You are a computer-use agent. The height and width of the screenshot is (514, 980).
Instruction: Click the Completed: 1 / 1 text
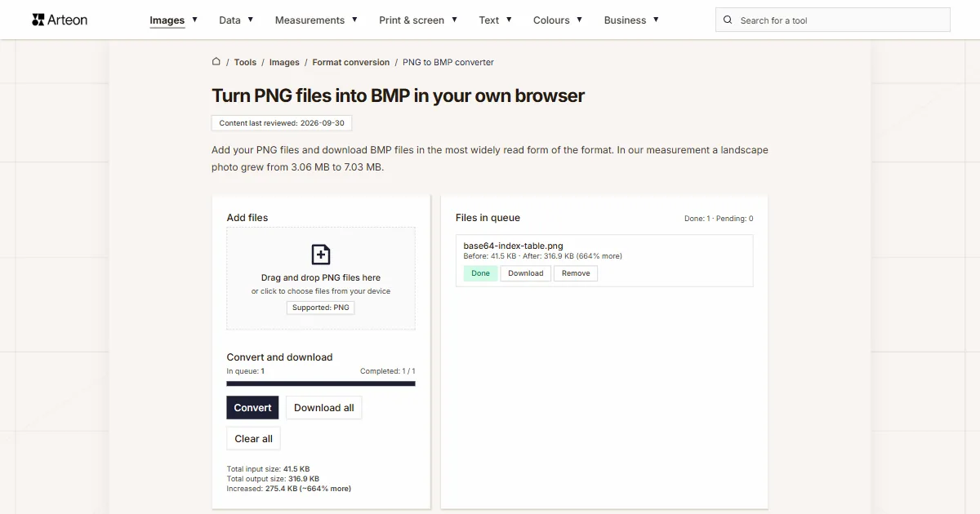(388, 371)
